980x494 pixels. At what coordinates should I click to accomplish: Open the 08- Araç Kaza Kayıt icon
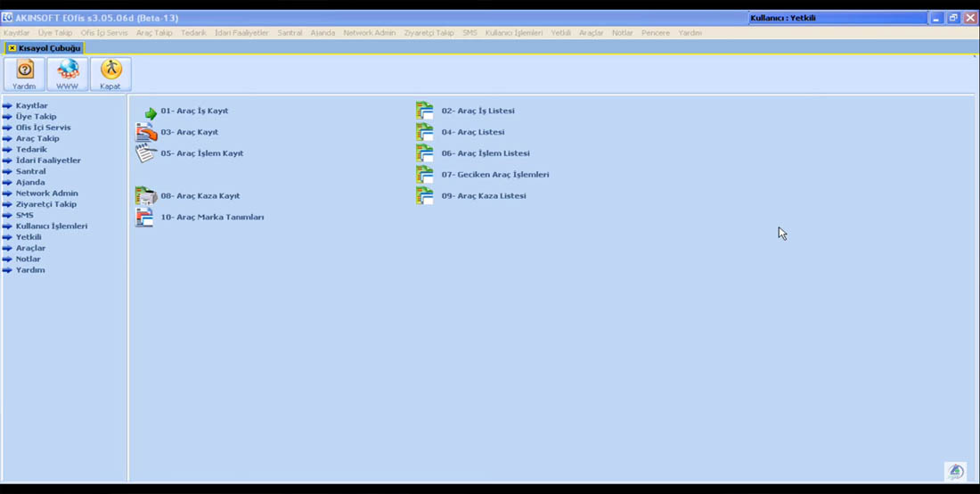tap(146, 195)
